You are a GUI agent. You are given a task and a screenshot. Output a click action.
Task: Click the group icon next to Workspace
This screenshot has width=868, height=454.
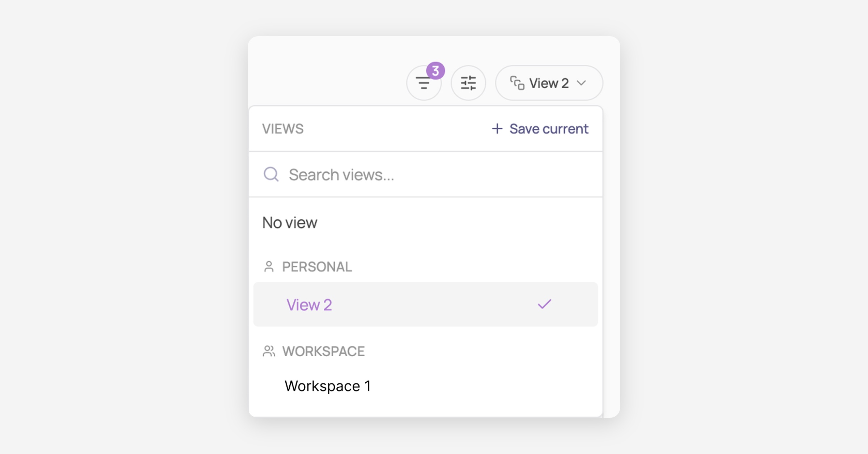pyautogui.click(x=269, y=351)
